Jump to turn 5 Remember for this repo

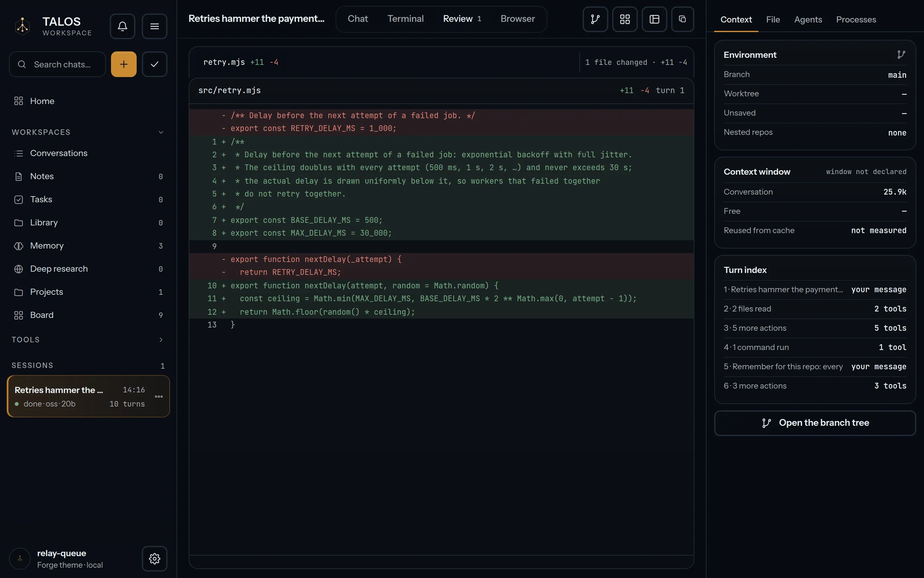[815, 367]
